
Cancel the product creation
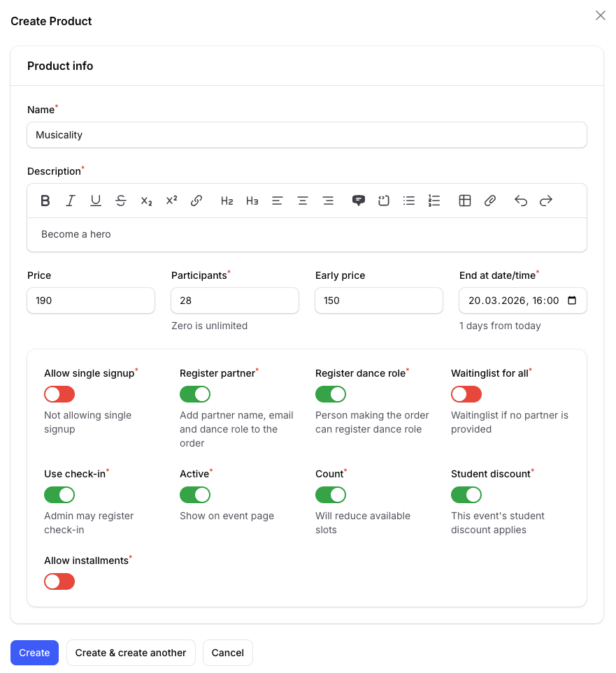[x=227, y=653]
